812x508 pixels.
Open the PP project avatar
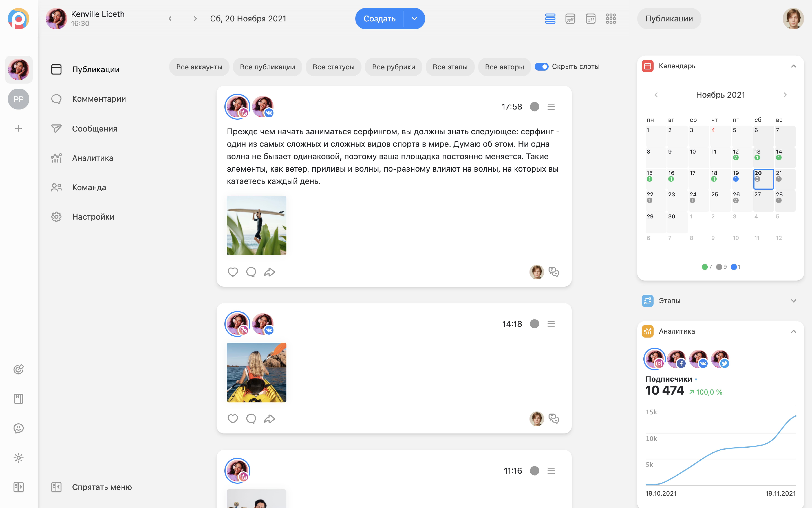18,99
